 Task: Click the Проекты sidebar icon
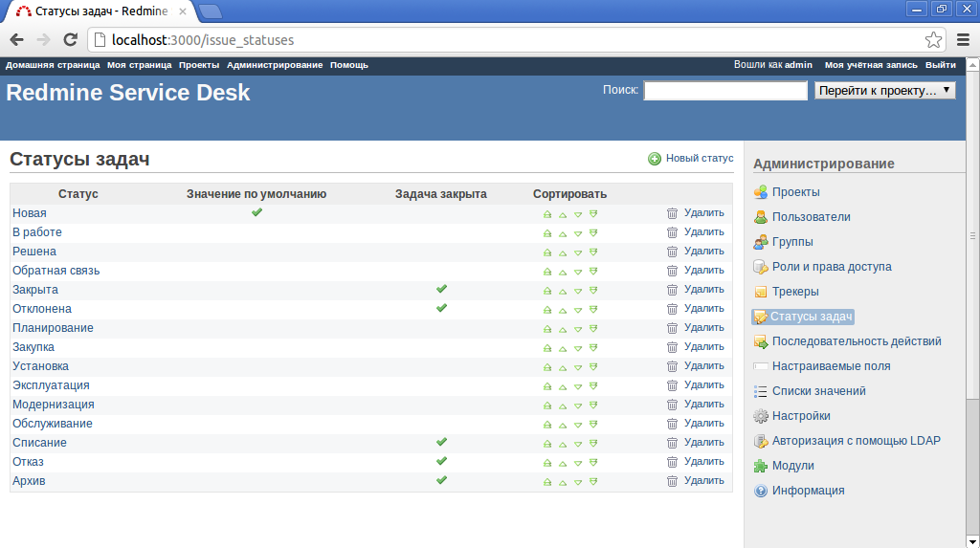point(761,192)
